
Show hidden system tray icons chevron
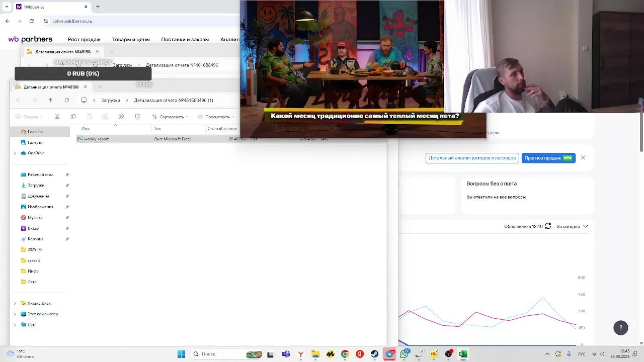point(547,354)
